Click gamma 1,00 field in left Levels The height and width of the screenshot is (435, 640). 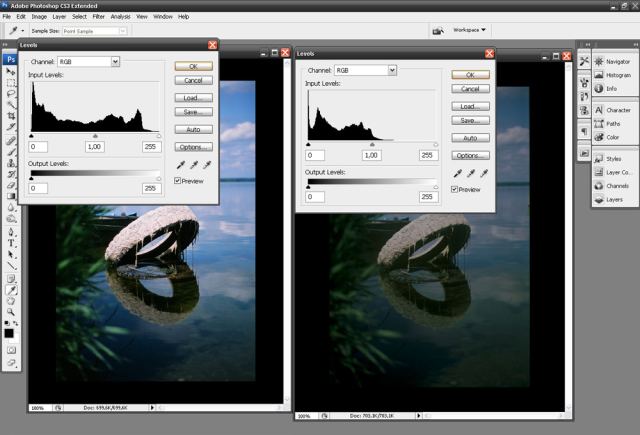[94, 146]
